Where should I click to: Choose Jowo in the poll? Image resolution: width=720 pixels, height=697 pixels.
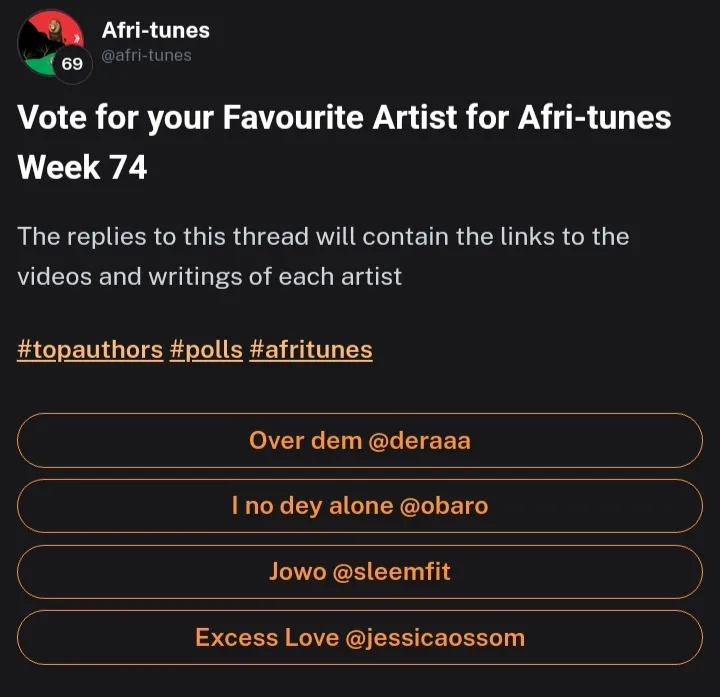(x=296, y=572)
